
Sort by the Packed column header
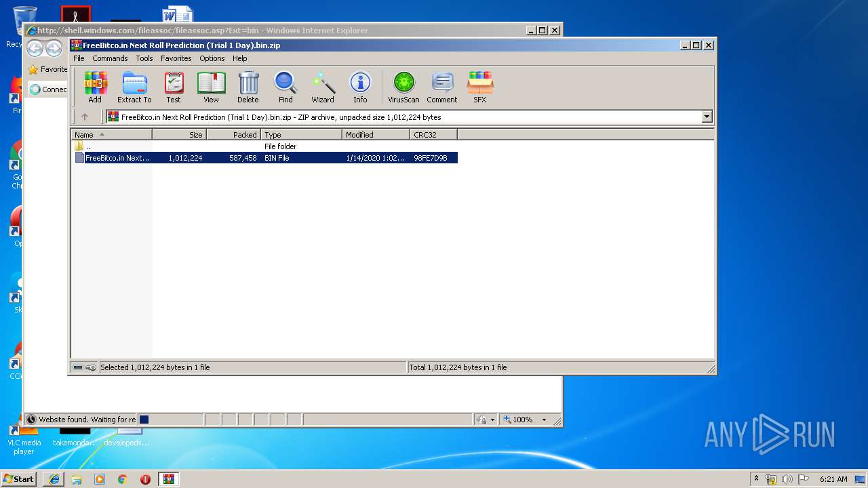point(233,135)
